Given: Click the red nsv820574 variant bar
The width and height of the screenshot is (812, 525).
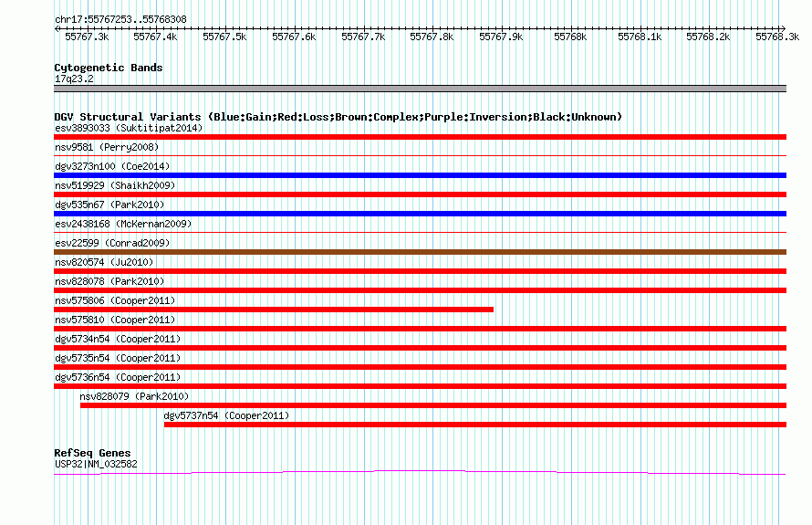Looking at the screenshot, I should [x=420, y=271].
